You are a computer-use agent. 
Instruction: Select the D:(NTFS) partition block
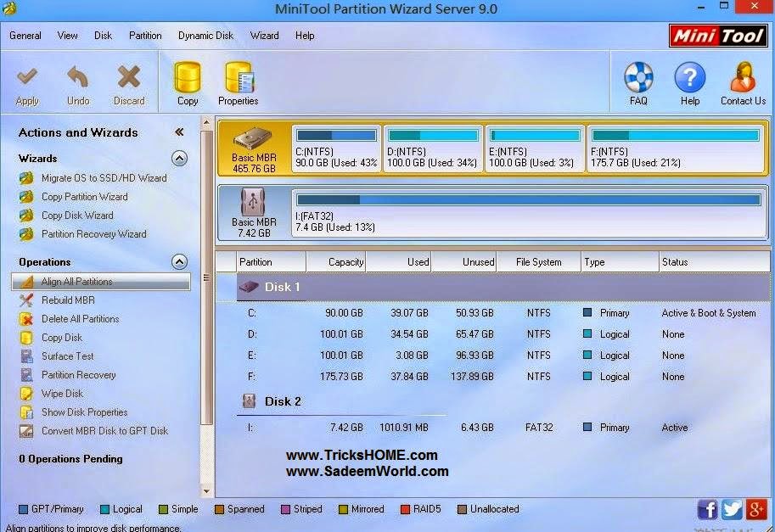[433, 148]
